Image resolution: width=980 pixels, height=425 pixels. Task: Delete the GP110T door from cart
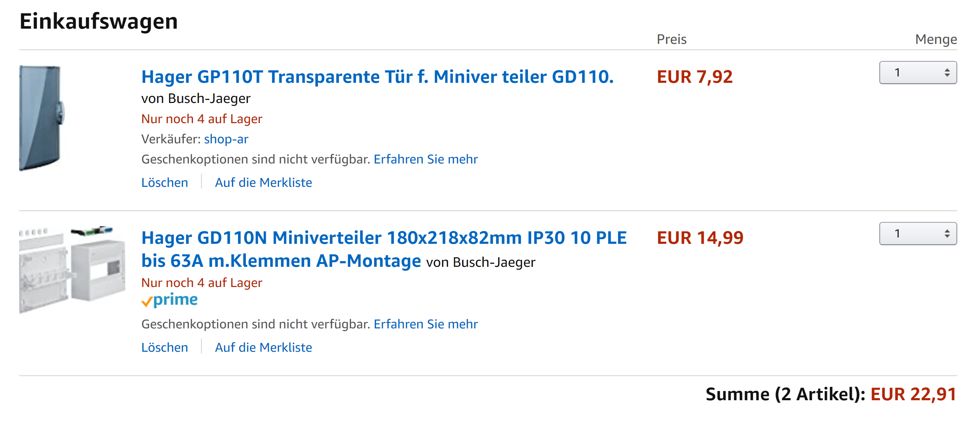coord(165,183)
